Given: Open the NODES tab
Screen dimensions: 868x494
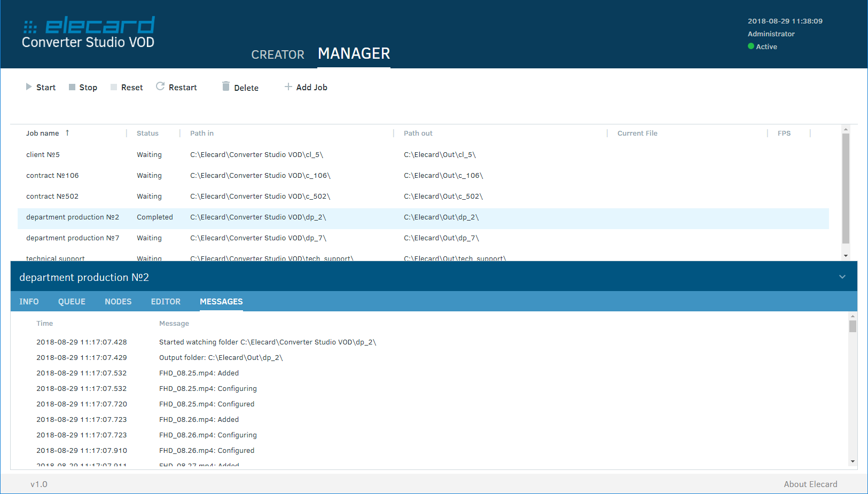Looking at the screenshot, I should pyautogui.click(x=118, y=302).
